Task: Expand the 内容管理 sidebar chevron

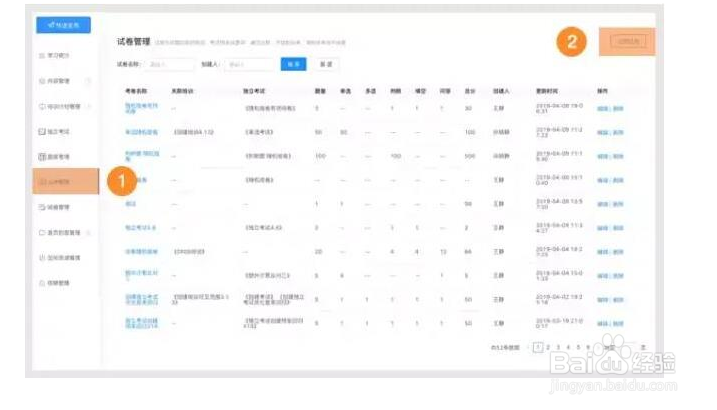Action: 88,81
